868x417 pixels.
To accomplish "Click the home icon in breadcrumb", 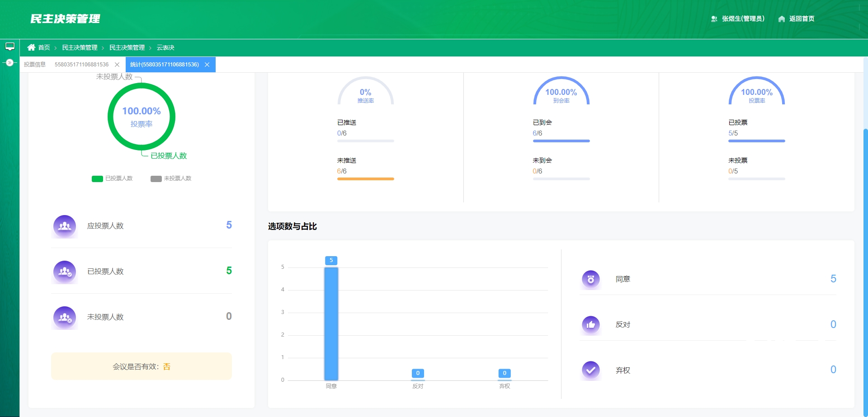I will 31,47.
